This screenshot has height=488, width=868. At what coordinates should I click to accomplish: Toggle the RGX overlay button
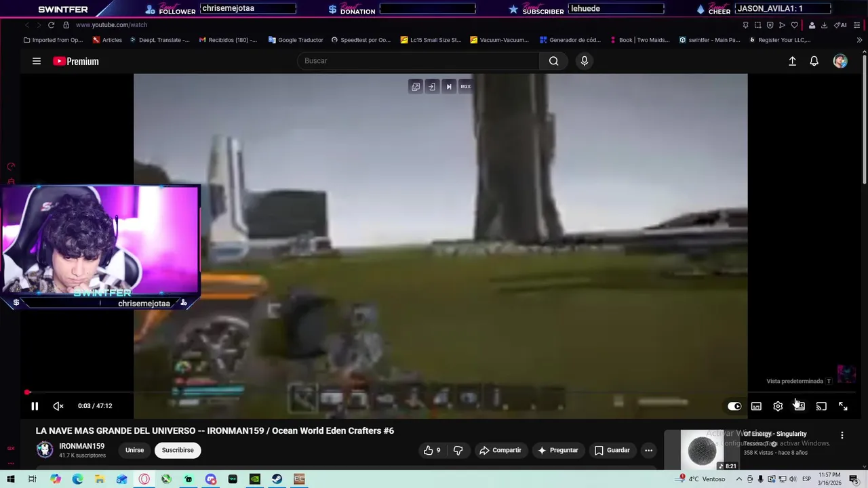[x=466, y=87]
